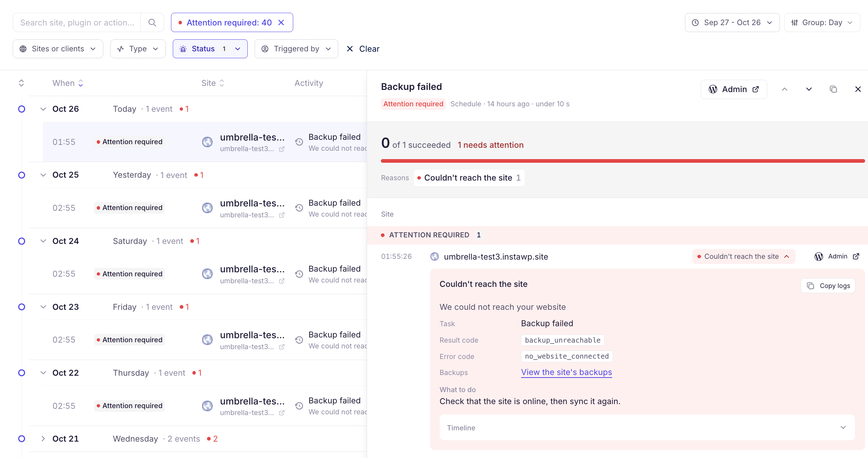868x458 pixels.
Task: Open the Sites or clients filter
Action: [x=58, y=49]
